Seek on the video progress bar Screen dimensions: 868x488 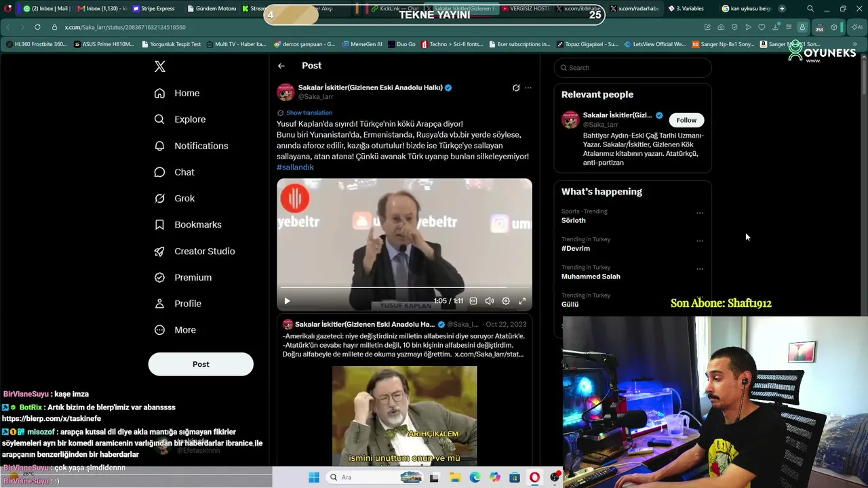click(404, 287)
